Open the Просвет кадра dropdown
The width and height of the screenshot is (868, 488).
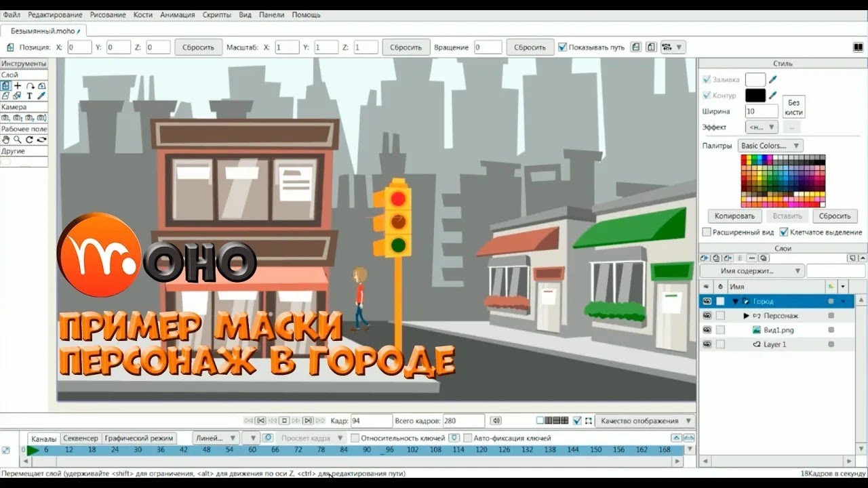tap(311, 439)
